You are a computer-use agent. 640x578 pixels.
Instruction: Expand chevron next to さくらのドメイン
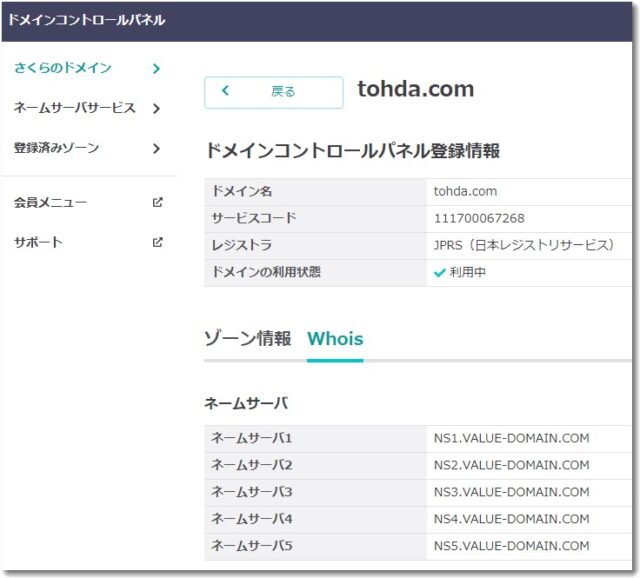[x=156, y=68]
